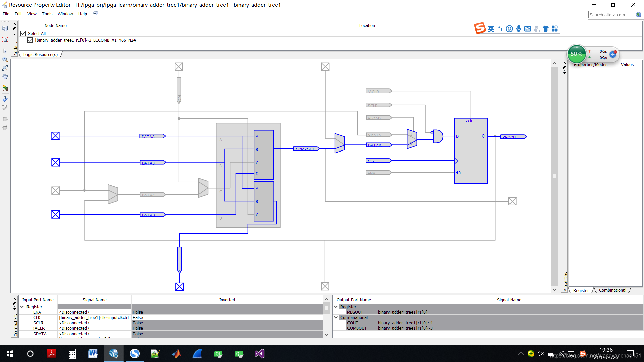This screenshot has height=362, width=644.
Task: Switch to the Register properties tab
Action: [x=581, y=290]
